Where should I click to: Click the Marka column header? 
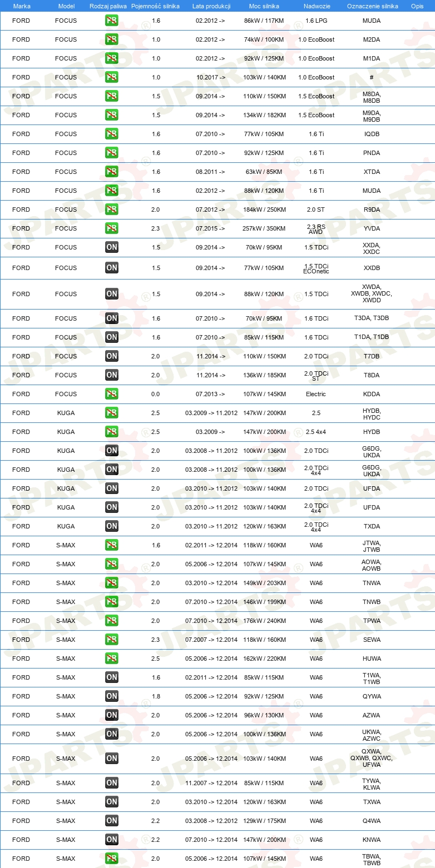pos(22,6)
